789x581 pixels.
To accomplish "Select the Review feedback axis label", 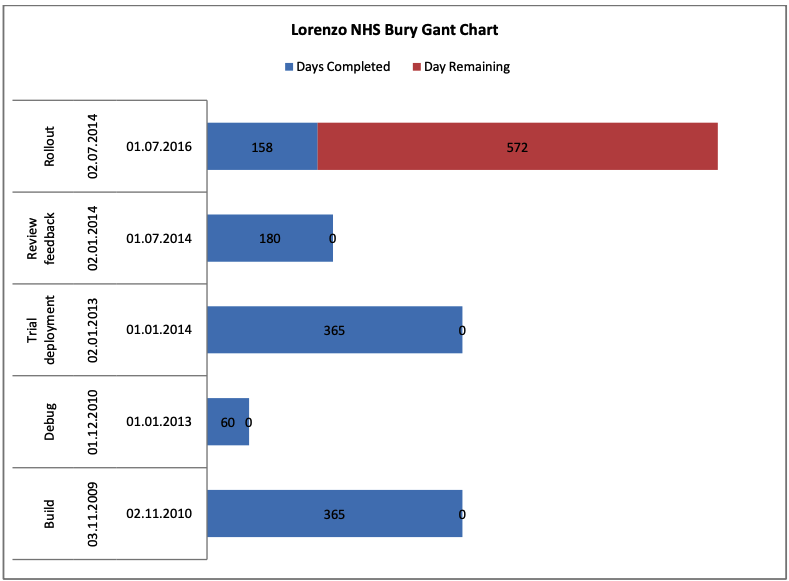I will (41, 238).
